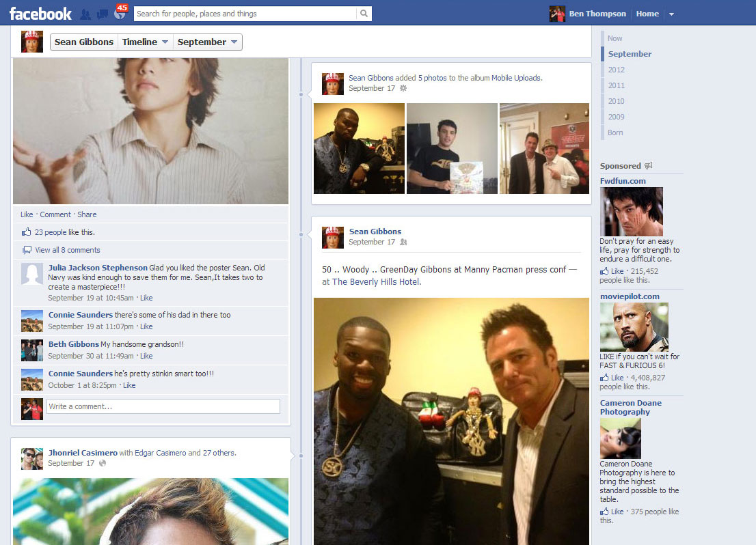Jump to Now in timeline navigator
Image resolution: width=756 pixels, height=545 pixels.
pyautogui.click(x=615, y=38)
